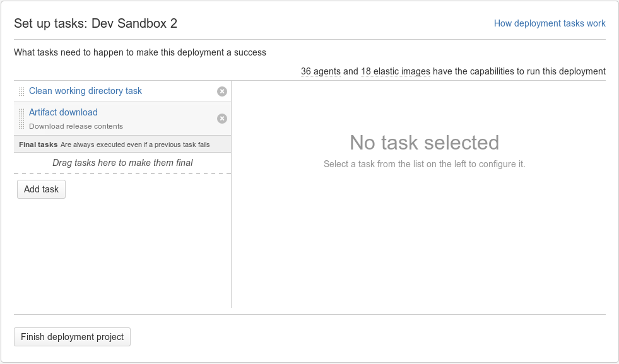This screenshot has height=364, width=619.
Task: Click the Are always executed note
Action: (135, 144)
